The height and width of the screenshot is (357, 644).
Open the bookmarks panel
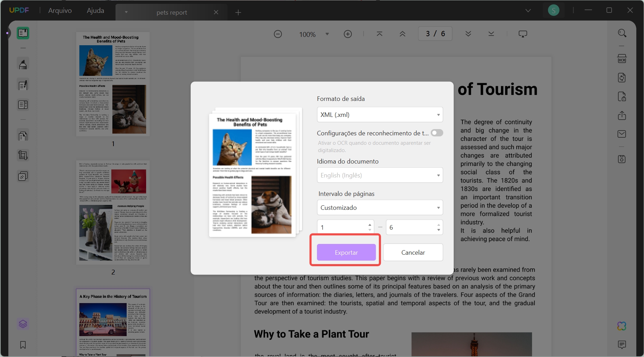point(23,345)
